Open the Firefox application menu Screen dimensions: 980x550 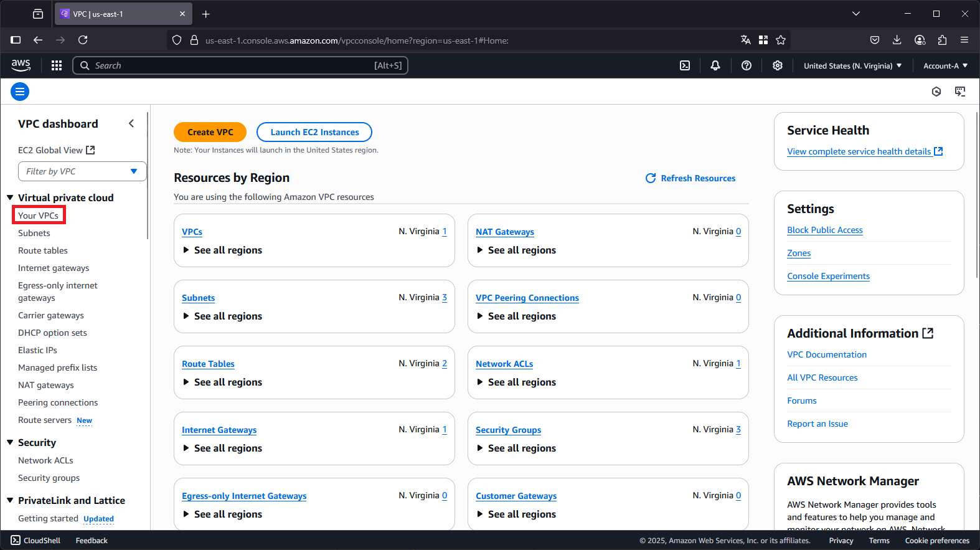point(964,40)
